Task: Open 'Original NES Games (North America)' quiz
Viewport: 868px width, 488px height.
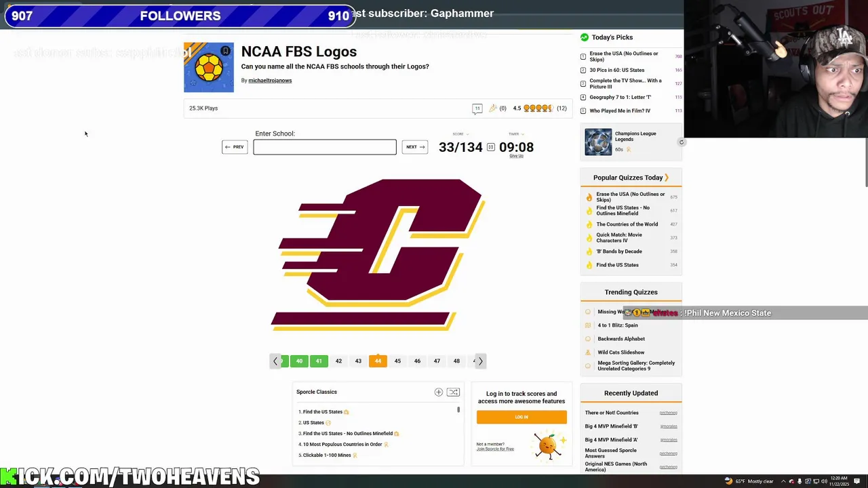Action: (x=616, y=467)
